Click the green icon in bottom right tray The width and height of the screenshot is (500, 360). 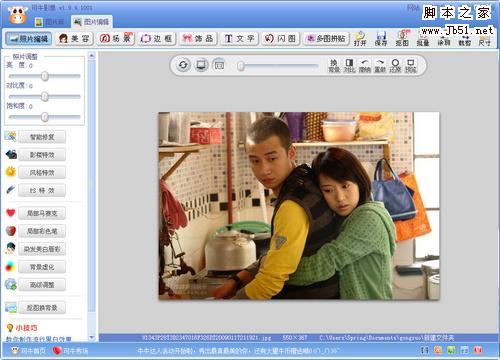pos(451,350)
